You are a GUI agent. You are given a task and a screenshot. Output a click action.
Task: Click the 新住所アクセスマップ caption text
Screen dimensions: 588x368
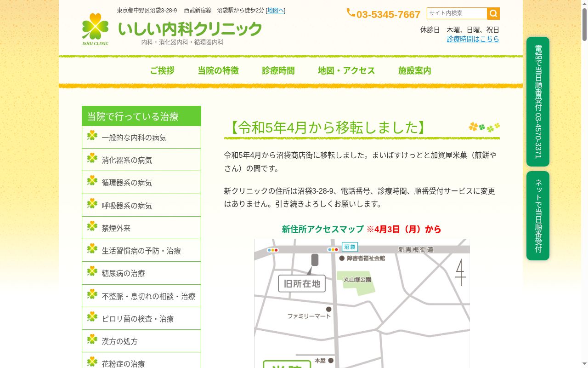click(x=322, y=229)
